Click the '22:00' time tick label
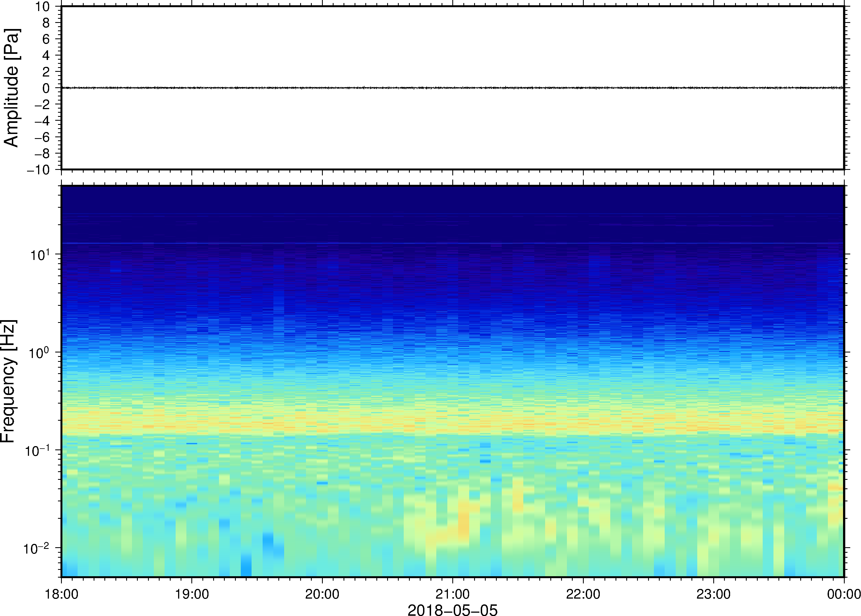 [583, 594]
